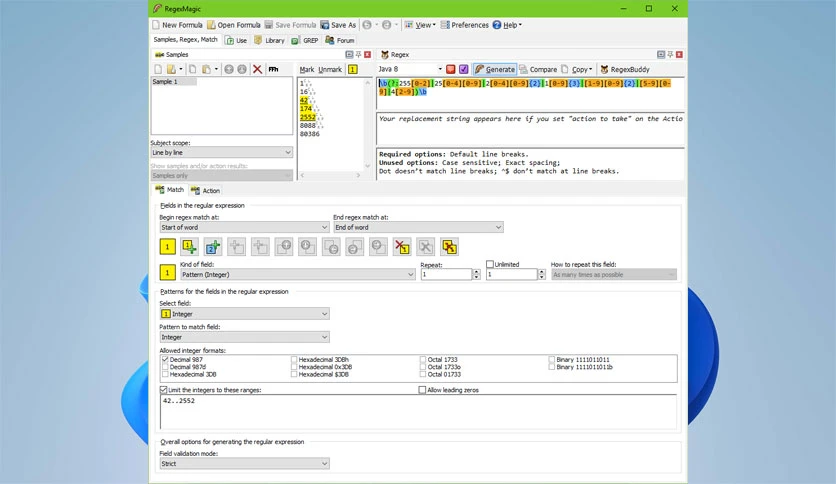Select yellow field 1 button in field row
The width and height of the screenshot is (836, 484).
click(167, 247)
